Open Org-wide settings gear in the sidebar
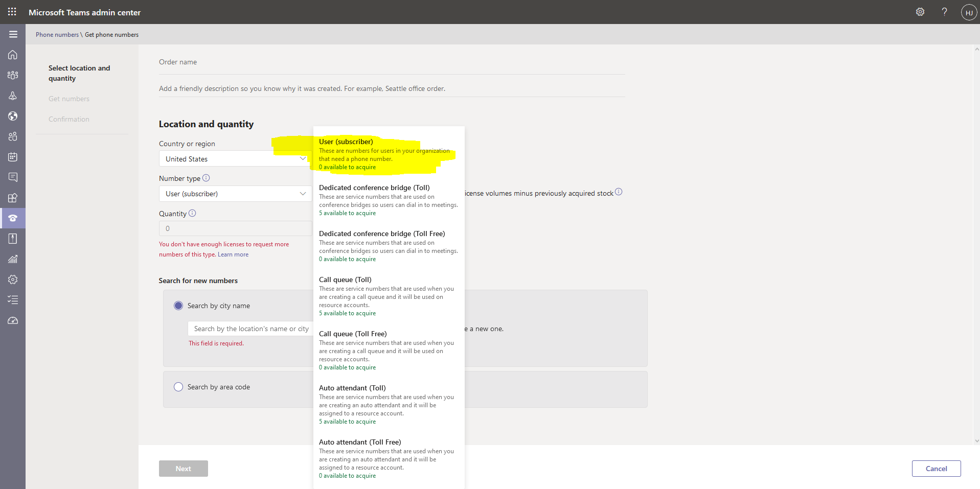980x489 pixels. coord(13,280)
